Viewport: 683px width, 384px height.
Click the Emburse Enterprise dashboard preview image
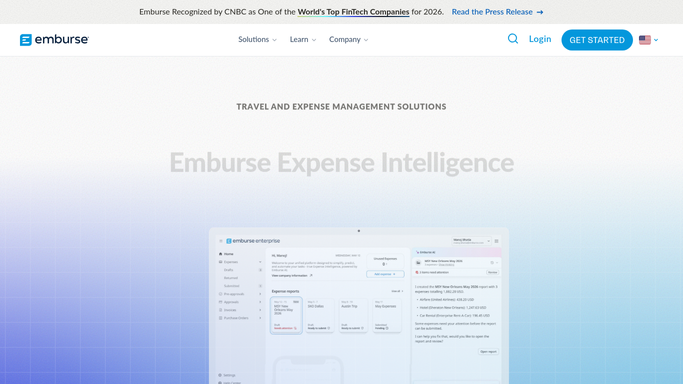pyautogui.click(x=359, y=306)
